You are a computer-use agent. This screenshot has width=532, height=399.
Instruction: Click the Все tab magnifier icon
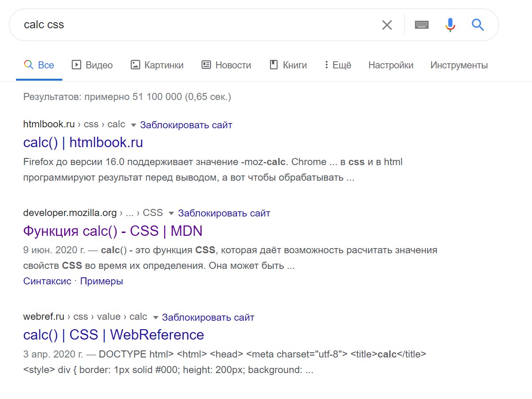28,65
